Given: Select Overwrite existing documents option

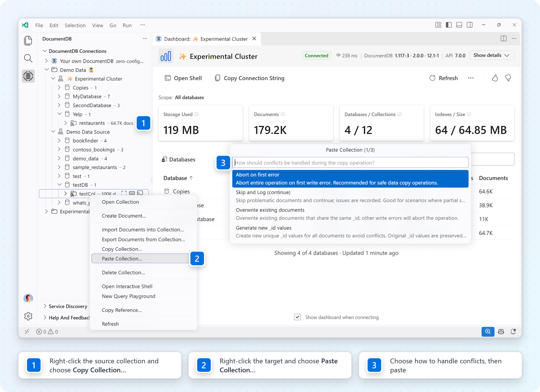Looking at the screenshot, I should point(350,214).
